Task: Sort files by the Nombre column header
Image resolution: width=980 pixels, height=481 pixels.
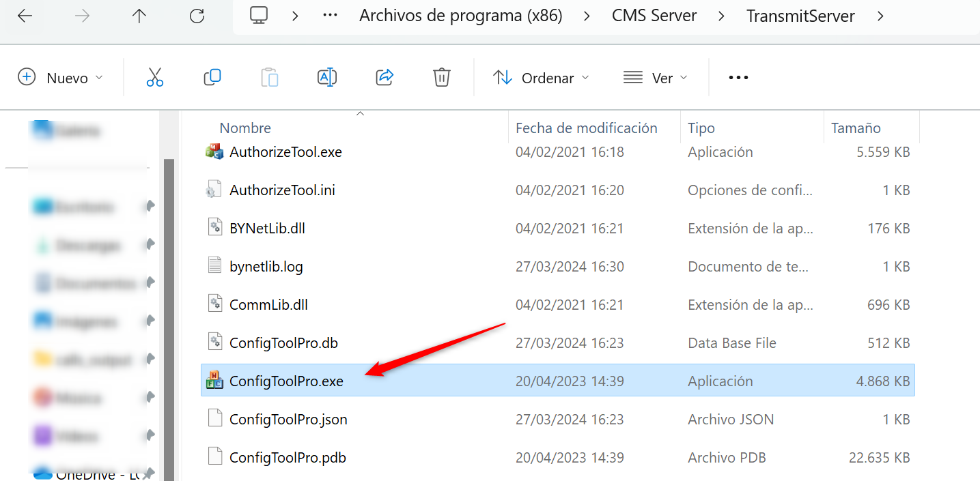Action: [244, 128]
